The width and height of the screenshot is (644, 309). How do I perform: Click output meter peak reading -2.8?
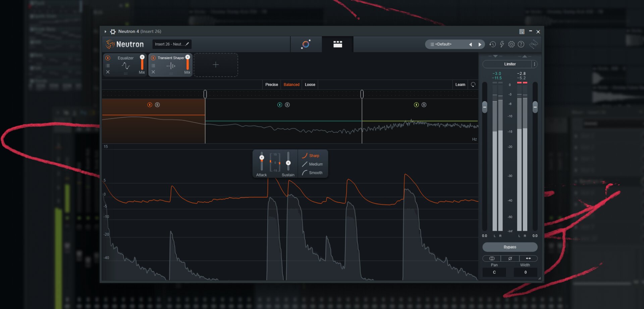pyautogui.click(x=521, y=74)
